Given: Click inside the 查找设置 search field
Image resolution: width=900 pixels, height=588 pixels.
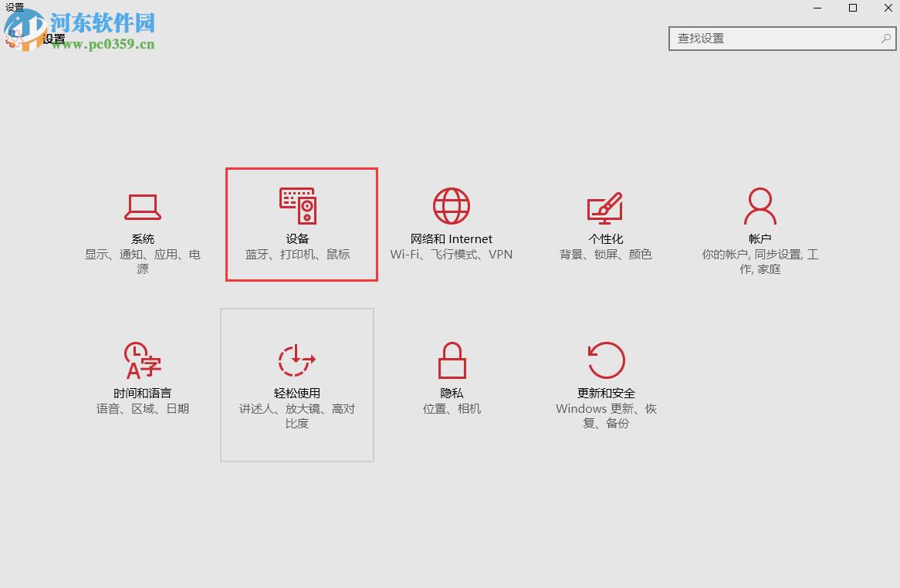Looking at the screenshot, I should pos(772,38).
